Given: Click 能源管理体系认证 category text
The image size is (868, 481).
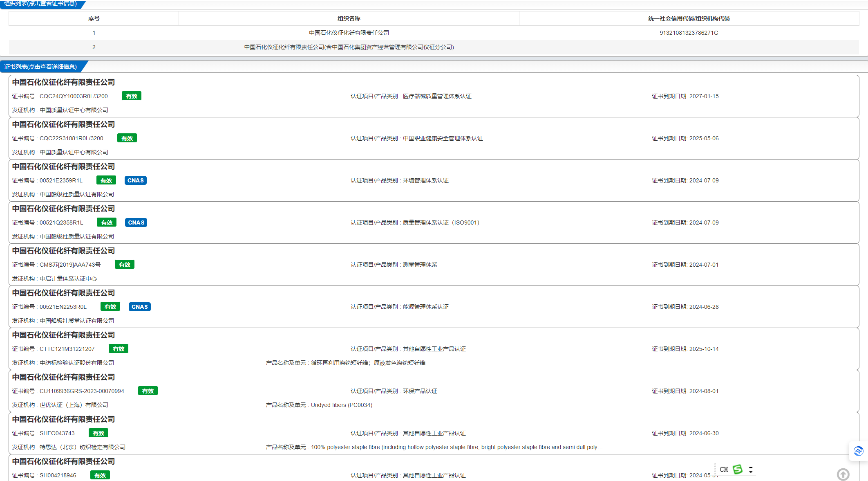Looking at the screenshot, I should pos(425,307).
